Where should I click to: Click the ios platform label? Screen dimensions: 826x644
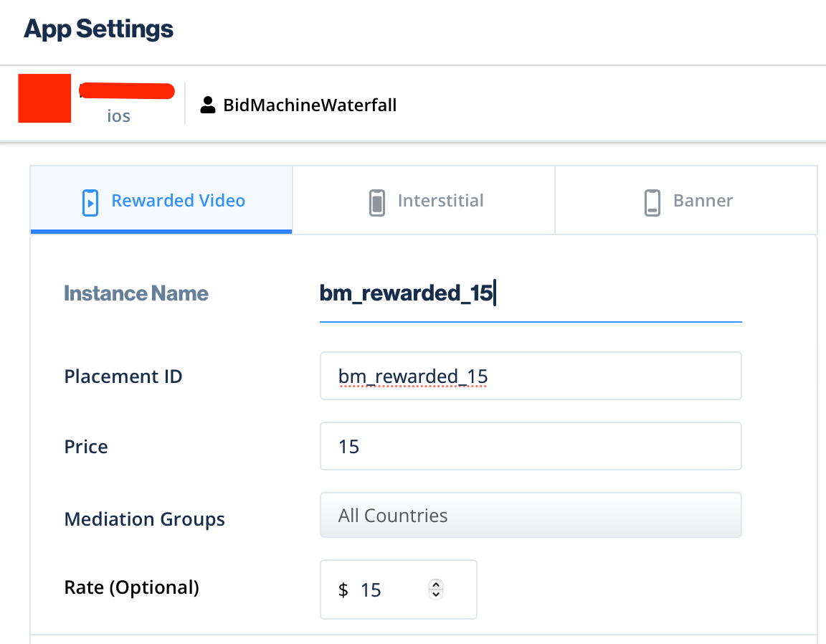click(x=118, y=115)
